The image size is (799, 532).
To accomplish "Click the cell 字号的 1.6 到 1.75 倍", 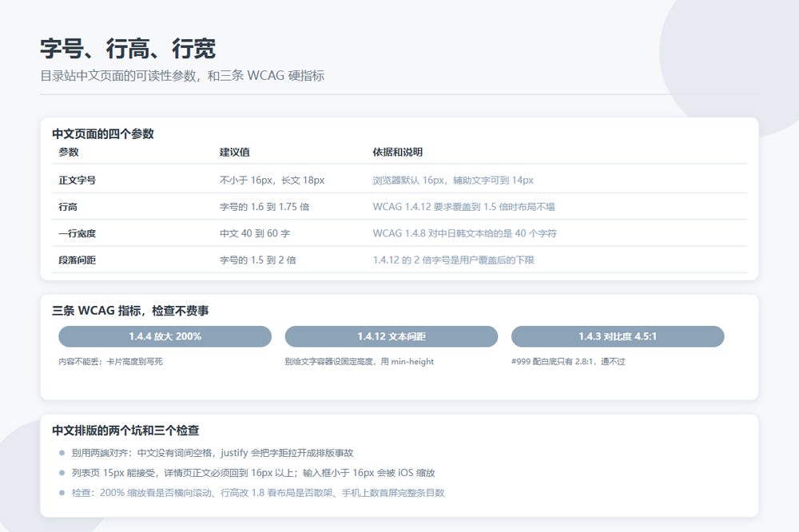I will point(264,207).
